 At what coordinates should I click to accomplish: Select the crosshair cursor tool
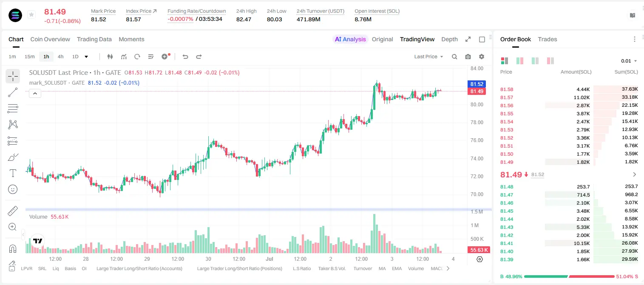(13, 76)
